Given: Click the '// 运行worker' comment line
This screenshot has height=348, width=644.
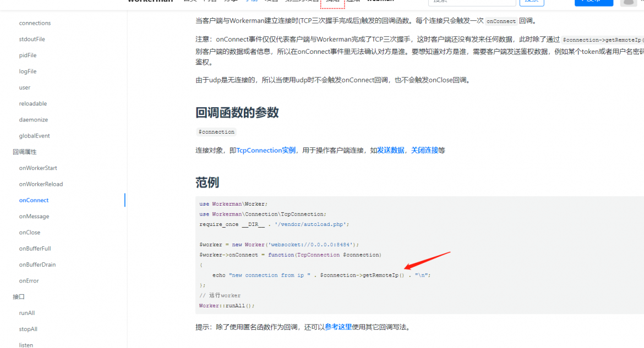Looking at the screenshot, I should (x=220, y=295).
